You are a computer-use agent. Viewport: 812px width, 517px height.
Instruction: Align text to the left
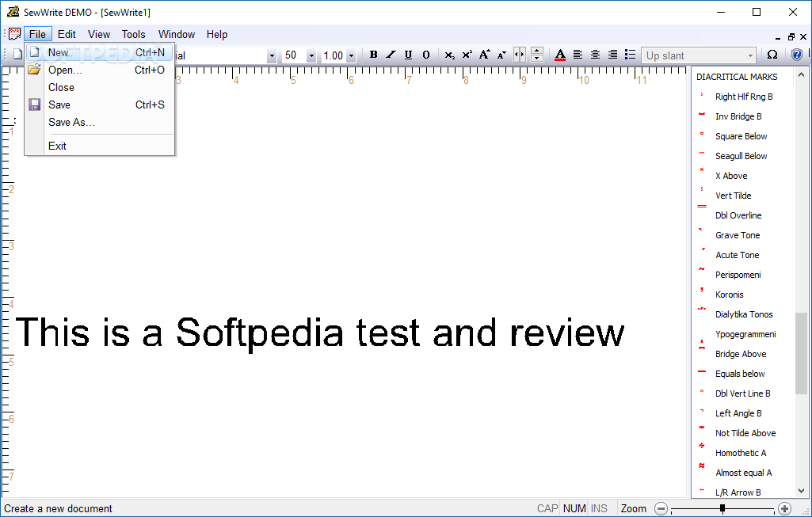[x=578, y=55]
